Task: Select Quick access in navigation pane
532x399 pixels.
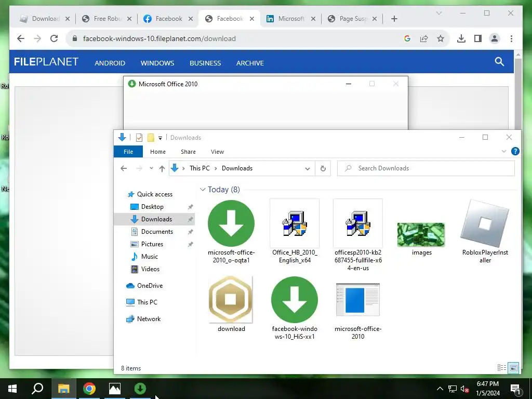Action: point(154,194)
